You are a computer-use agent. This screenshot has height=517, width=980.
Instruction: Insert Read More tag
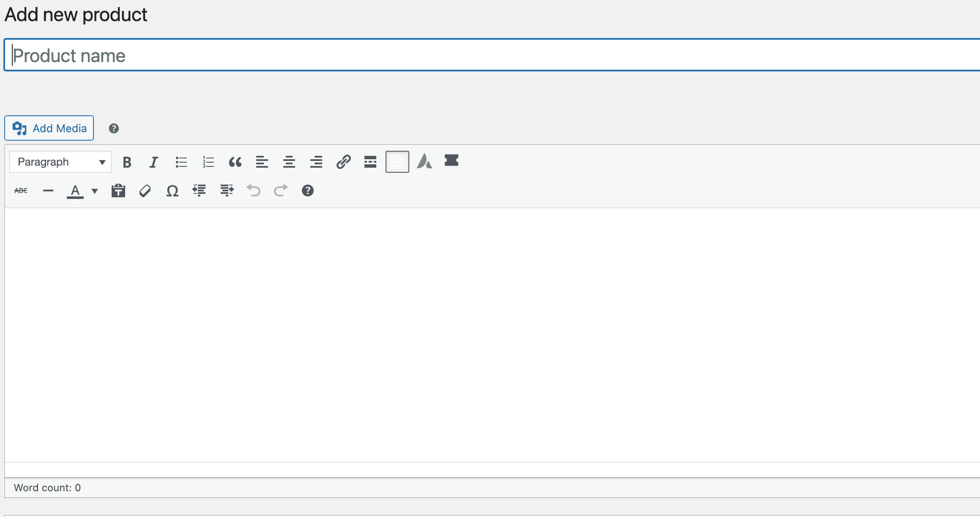click(370, 162)
